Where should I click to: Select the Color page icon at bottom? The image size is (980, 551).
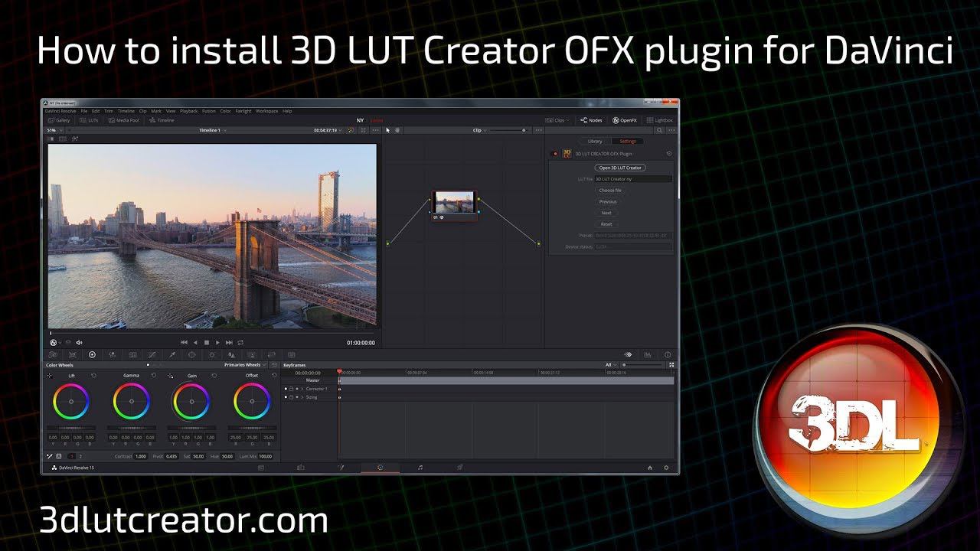[380, 467]
